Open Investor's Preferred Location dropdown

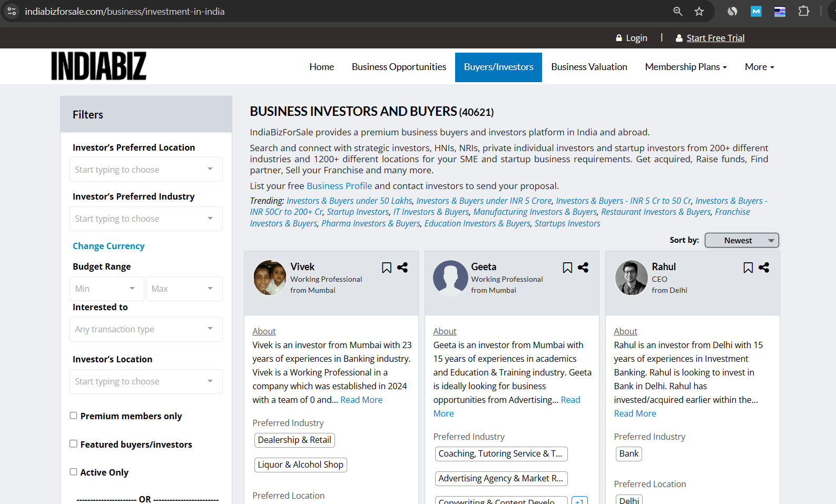click(146, 170)
